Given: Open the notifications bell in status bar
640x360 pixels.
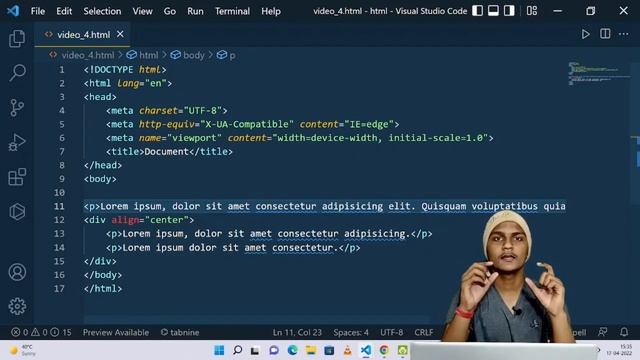Looking at the screenshot, I should (624, 332).
